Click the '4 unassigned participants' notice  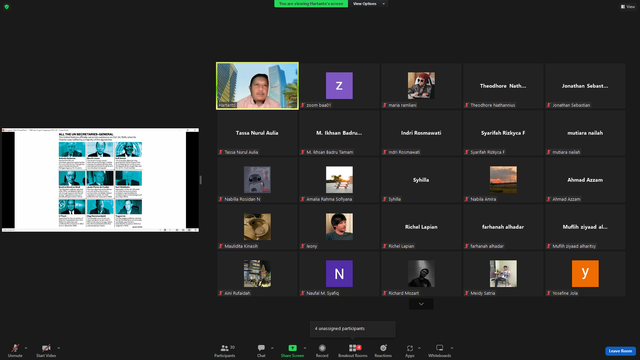pos(353,329)
